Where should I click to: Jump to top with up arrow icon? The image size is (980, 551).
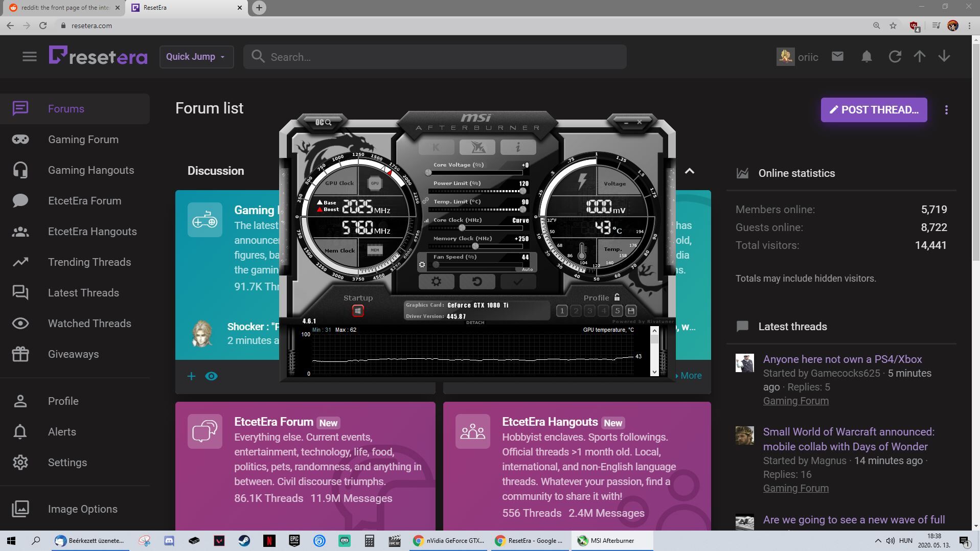click(920, 56)
